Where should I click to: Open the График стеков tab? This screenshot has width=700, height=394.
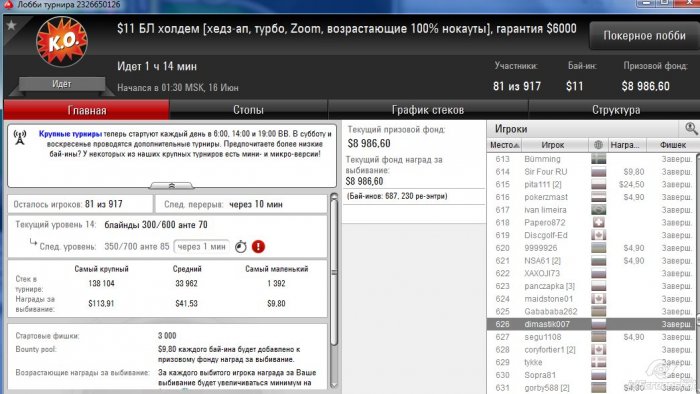pos(428,110)
